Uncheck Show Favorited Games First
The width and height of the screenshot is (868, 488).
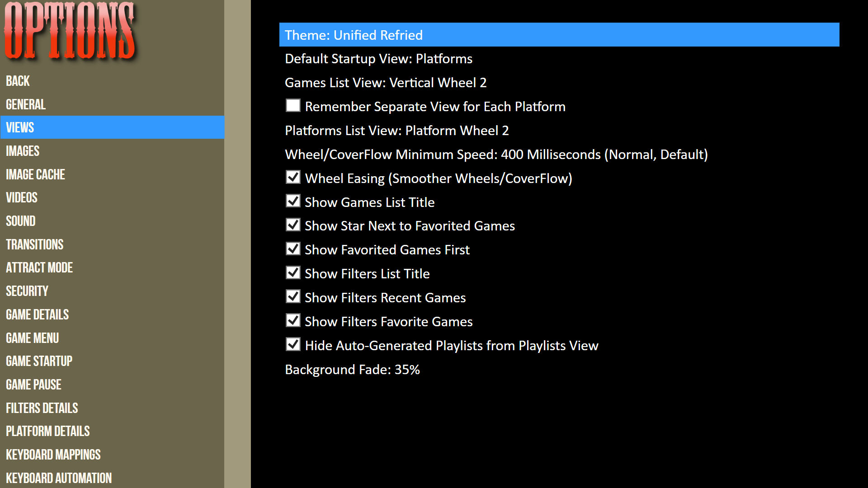click(x=293, y=249)
